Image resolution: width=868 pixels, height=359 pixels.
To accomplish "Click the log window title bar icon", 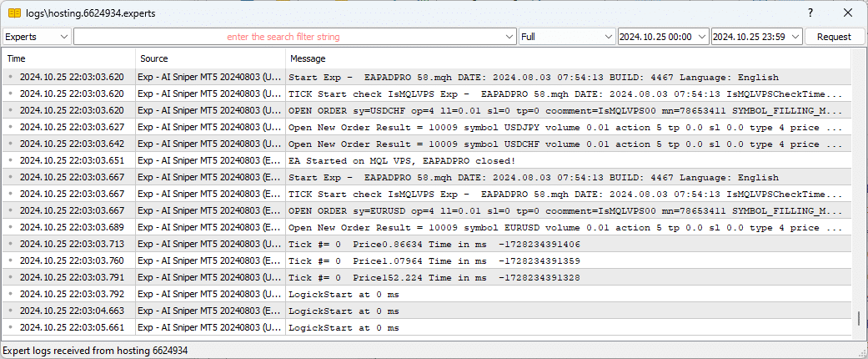I will click(x=14, y=13).
